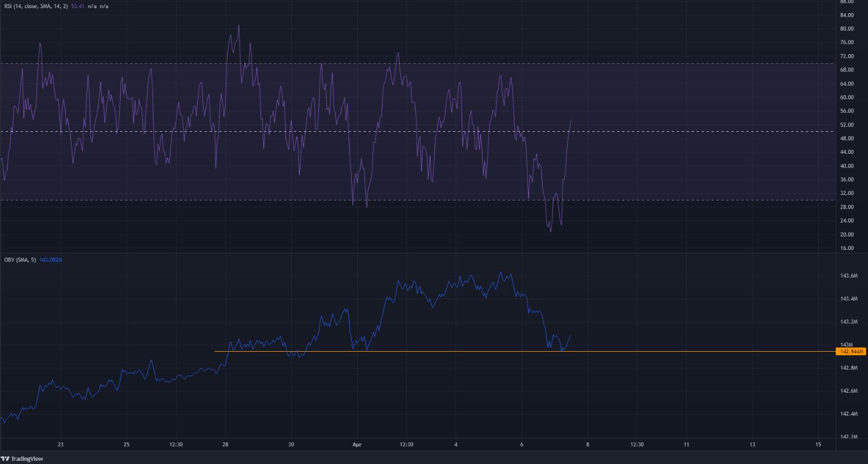Viewport: 868px width, 464px height.
Task: Click the 142.6M level on OBV scale
Action: [x=849, y=391]
